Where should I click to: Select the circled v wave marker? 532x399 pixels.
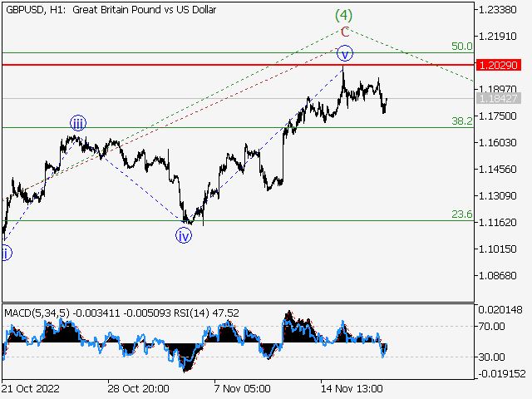coord(345,53)
